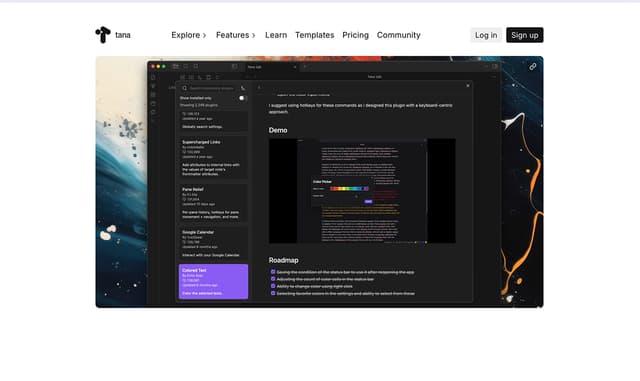This screenshot has height=381, width=640.
Task: Click the magnifier icon in plugin search
Action: pos(184,88)
